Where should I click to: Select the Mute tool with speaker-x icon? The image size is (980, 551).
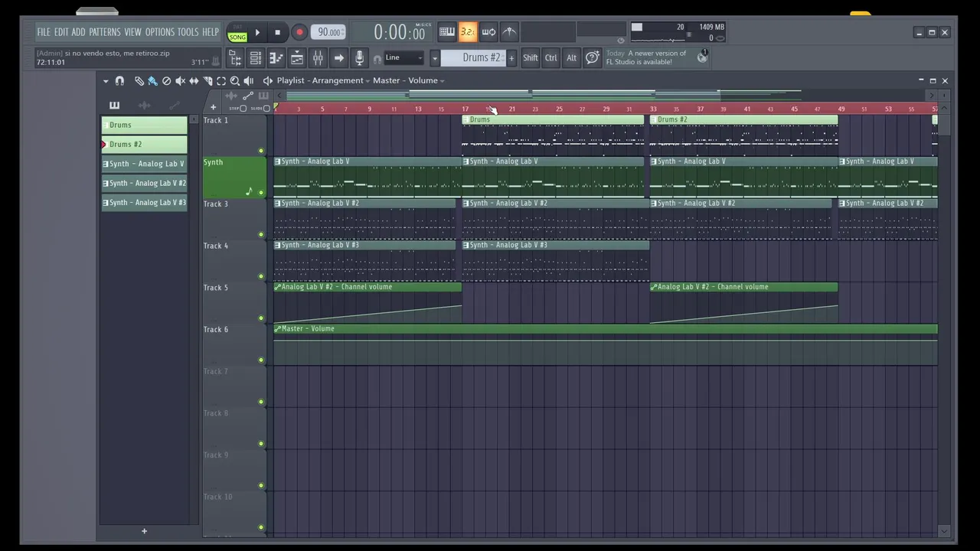pyautogui.click(x=180, y=80)
